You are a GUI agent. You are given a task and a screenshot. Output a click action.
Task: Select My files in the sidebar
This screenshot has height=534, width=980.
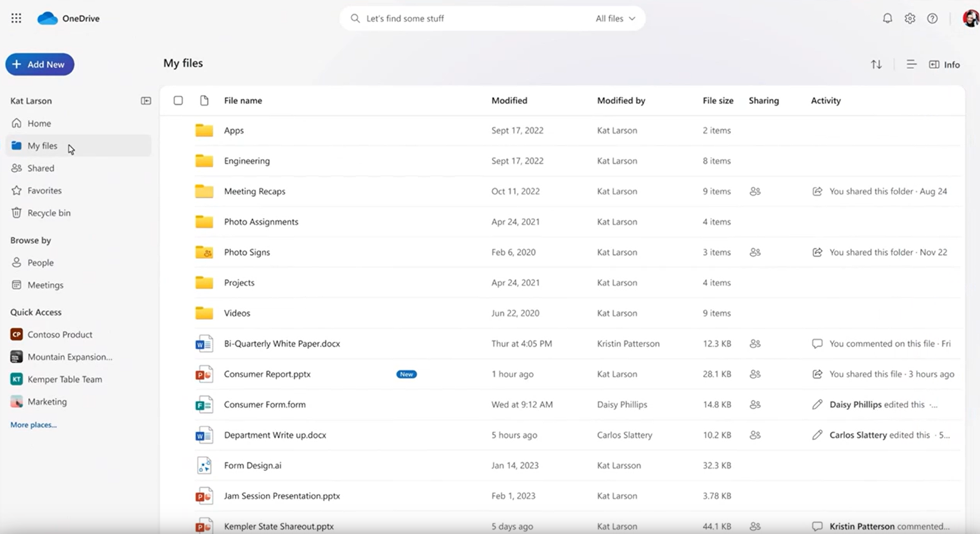(78, 145)
